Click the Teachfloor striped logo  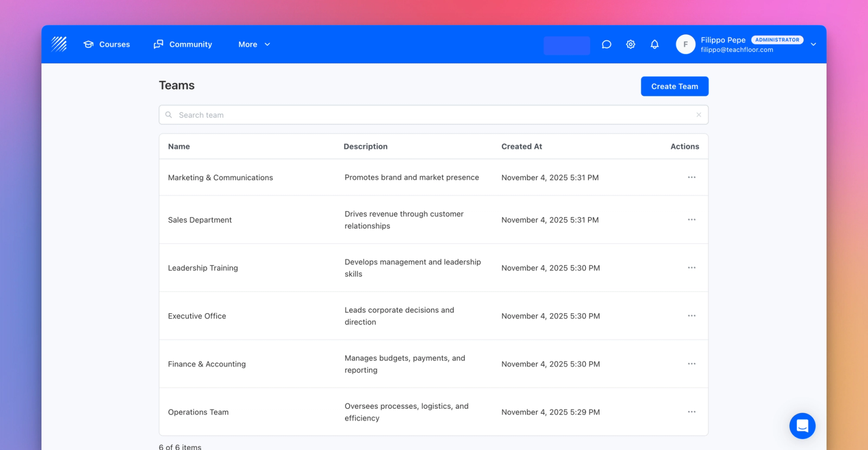(x=59, y=44)
